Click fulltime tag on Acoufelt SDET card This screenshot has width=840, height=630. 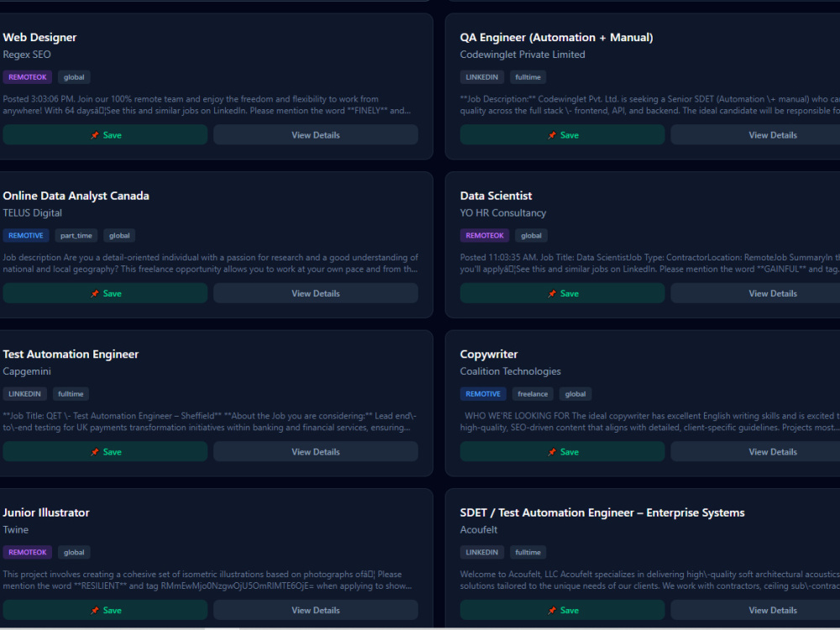tap(528, 553)
